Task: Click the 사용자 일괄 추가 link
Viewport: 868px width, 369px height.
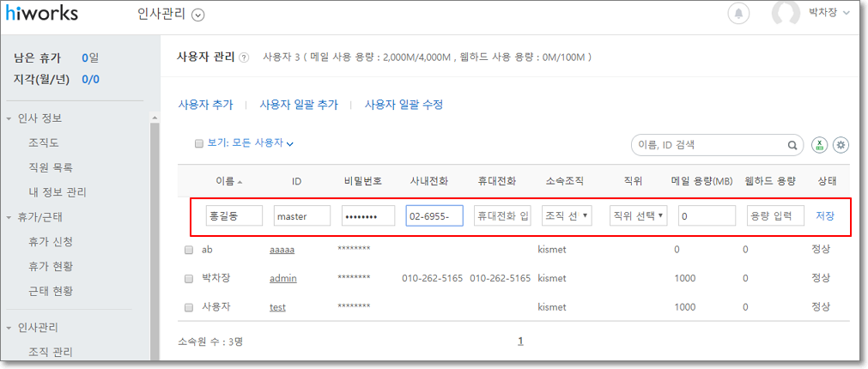Action: (x=299, y=105)
